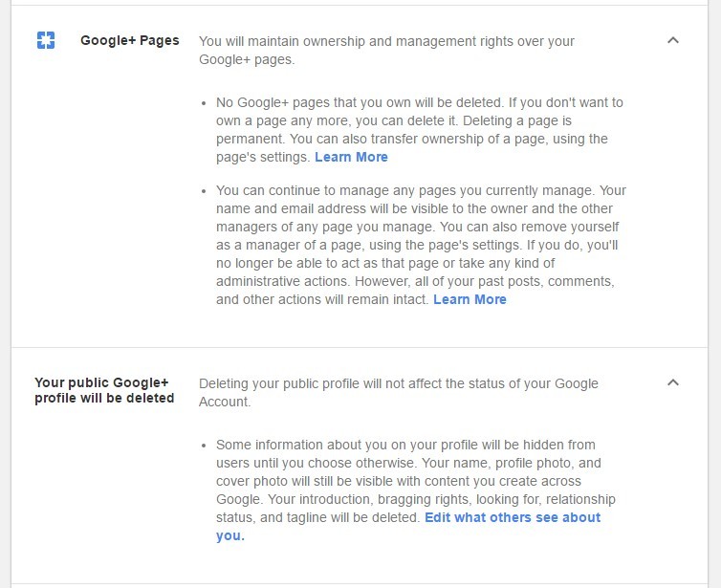Click the 'No Google+ pages that you own' bullet
This screenshot has width=721, height=588.
420,130
